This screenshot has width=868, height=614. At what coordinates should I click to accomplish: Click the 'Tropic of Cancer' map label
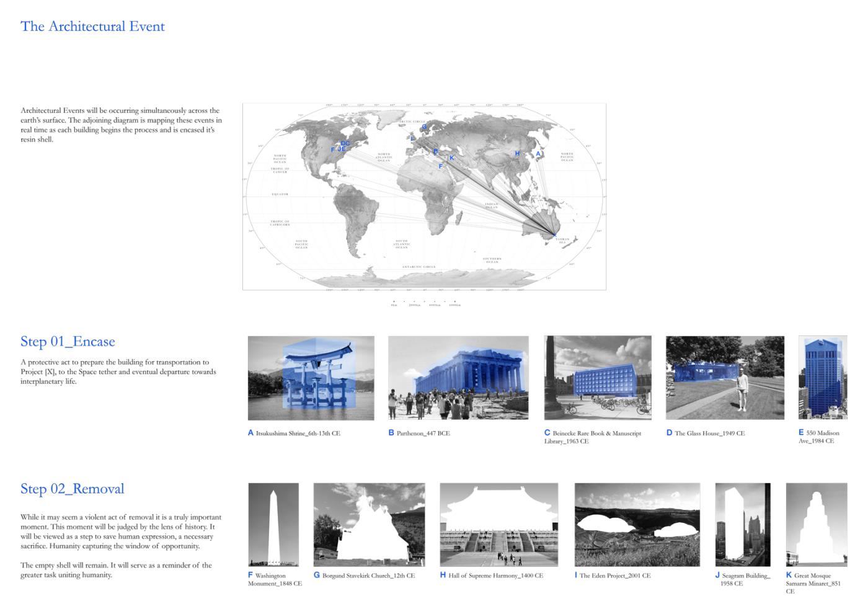point(280,170)
